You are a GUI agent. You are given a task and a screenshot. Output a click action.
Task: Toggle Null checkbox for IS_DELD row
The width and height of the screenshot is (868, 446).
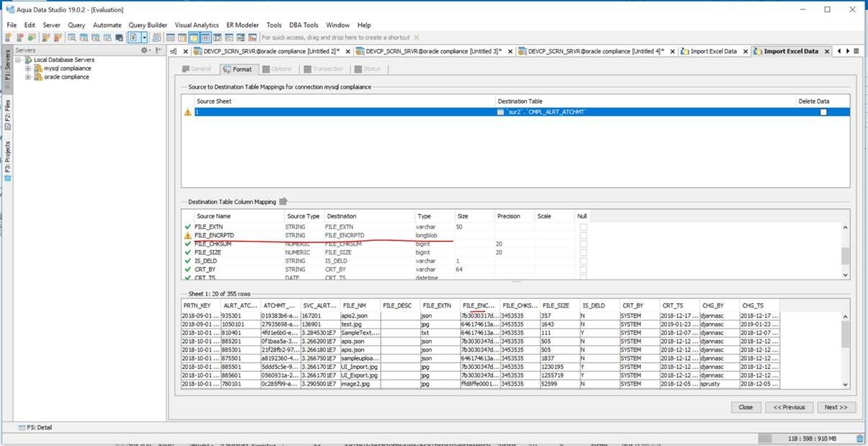(583, 261)
